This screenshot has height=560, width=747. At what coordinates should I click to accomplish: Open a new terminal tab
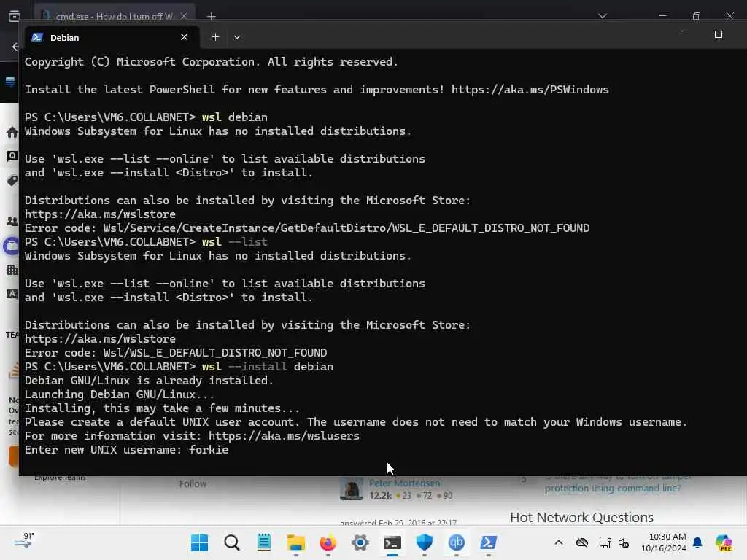(x=215, y=37)
